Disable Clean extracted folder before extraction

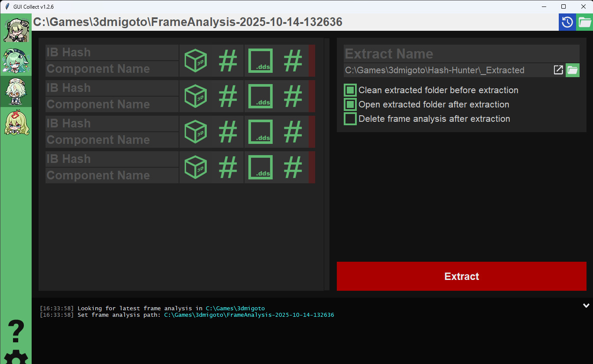pyautogui.click(x=350, y=90)
